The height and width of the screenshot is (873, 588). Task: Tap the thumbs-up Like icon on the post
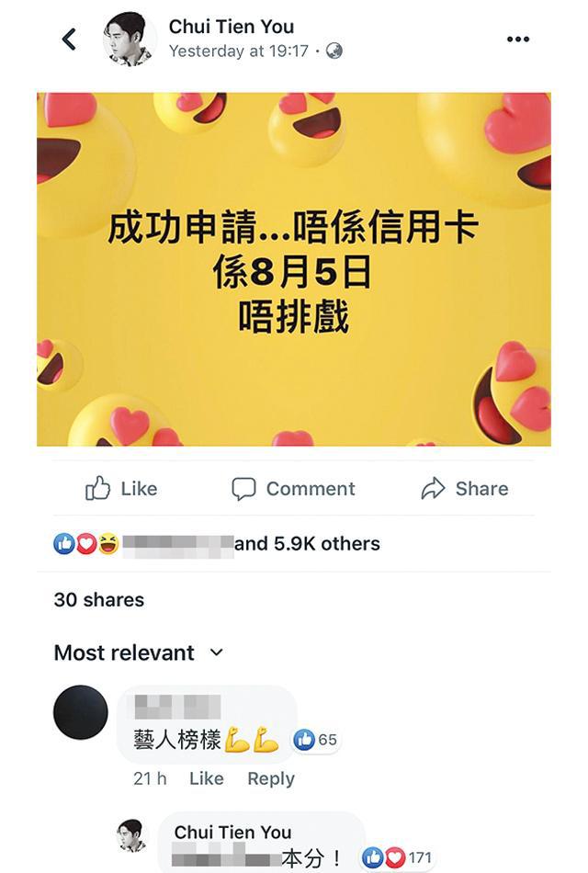pyautogui.click(x=97, y=488)
